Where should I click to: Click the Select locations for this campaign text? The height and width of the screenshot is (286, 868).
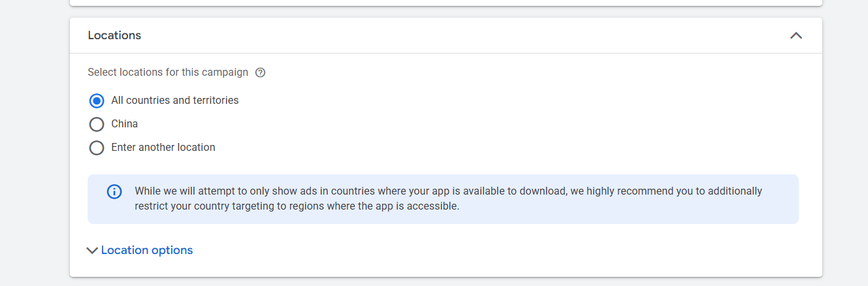[168, 72]
